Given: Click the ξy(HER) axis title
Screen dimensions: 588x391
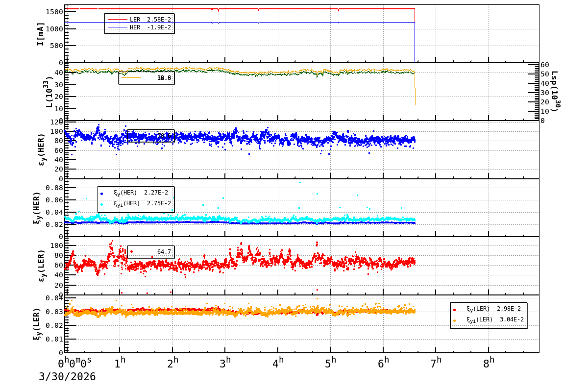Looking at the screenshot, I should click(37, 208).
